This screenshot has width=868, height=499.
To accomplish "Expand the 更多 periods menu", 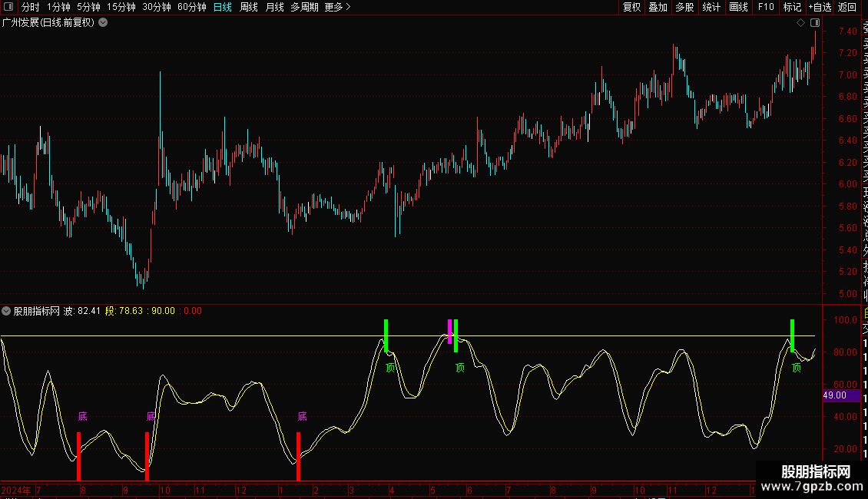I will point(338,7).
